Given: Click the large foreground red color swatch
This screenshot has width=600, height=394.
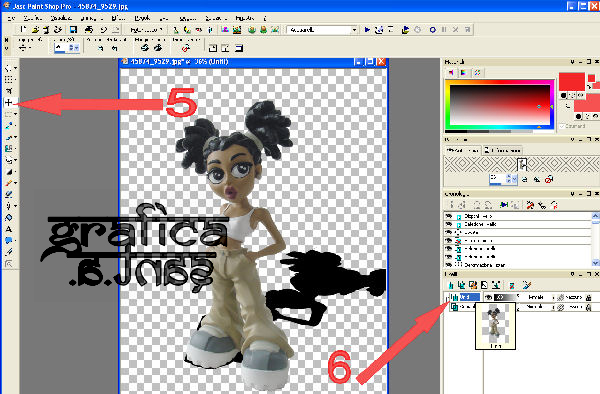Looking at the screenshot, I should [x=572, y=81].
